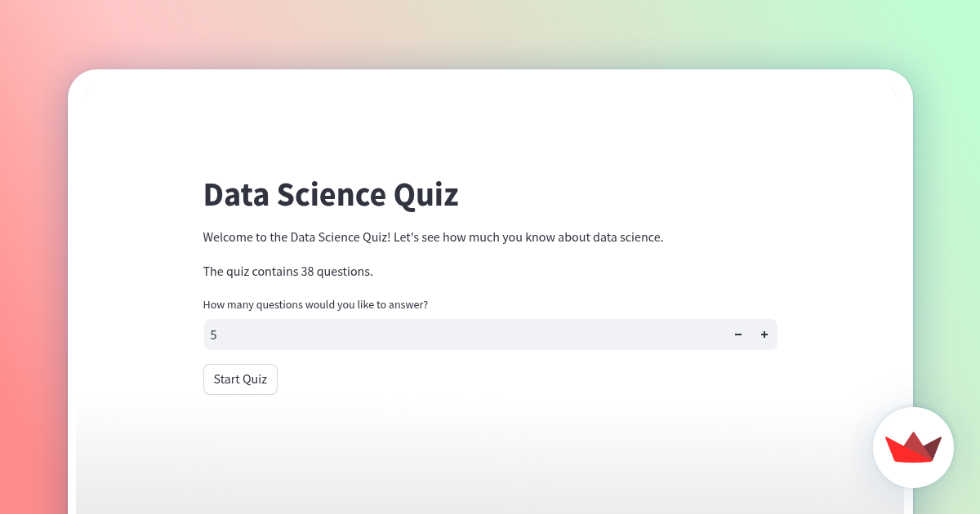
Task: Click the word 'questions.' after 38
Action: coord(346,271)
